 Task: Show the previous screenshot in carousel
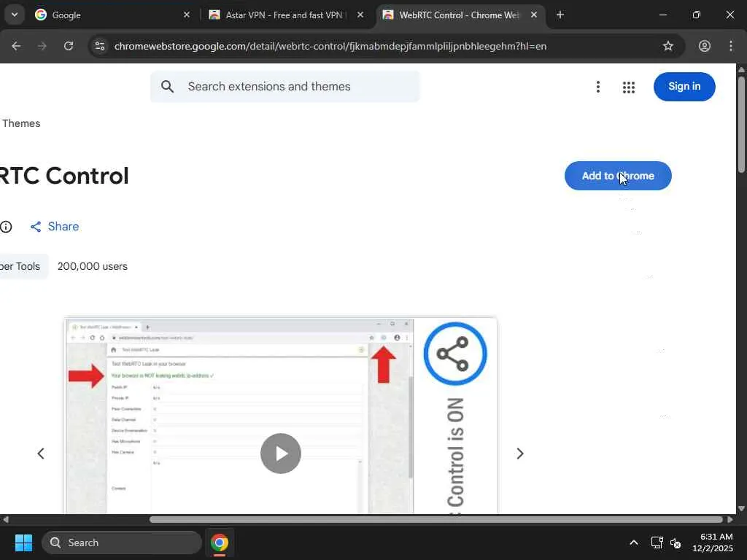coord(41,454)
